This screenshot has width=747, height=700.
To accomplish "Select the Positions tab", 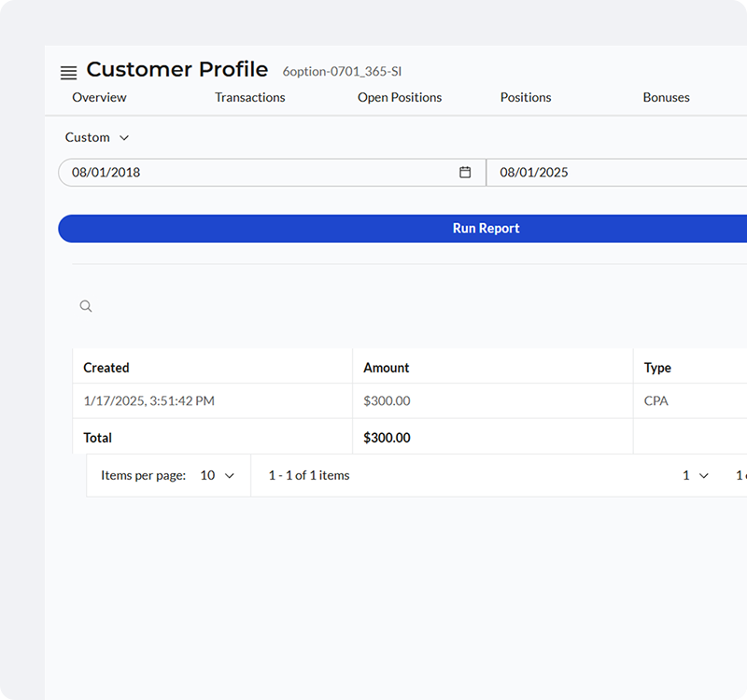I will (526, 97).
